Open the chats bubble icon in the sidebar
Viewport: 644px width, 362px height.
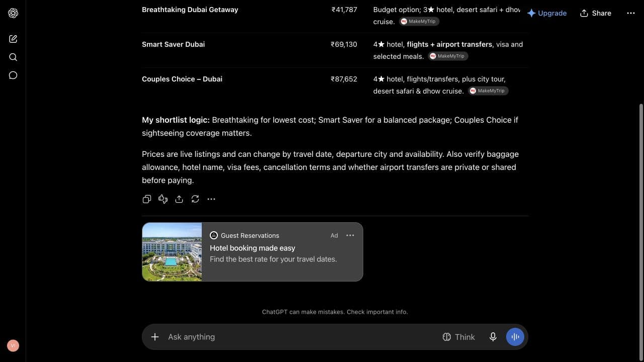(x=13, y=75)
